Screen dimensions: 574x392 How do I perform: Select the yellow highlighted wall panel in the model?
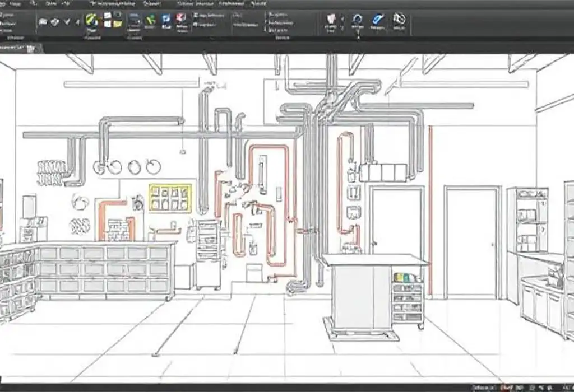[170, 198]
